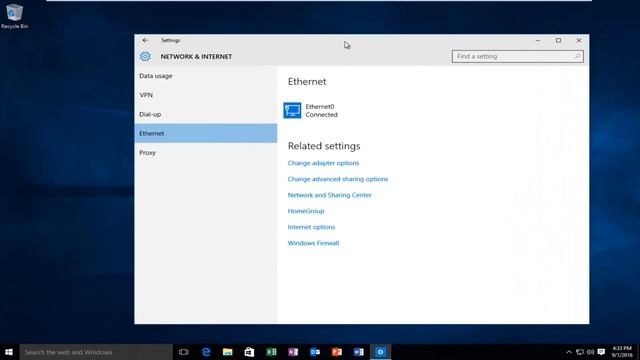Minimize the Settings window
The image size is (640, 360).
click(538, 40)
